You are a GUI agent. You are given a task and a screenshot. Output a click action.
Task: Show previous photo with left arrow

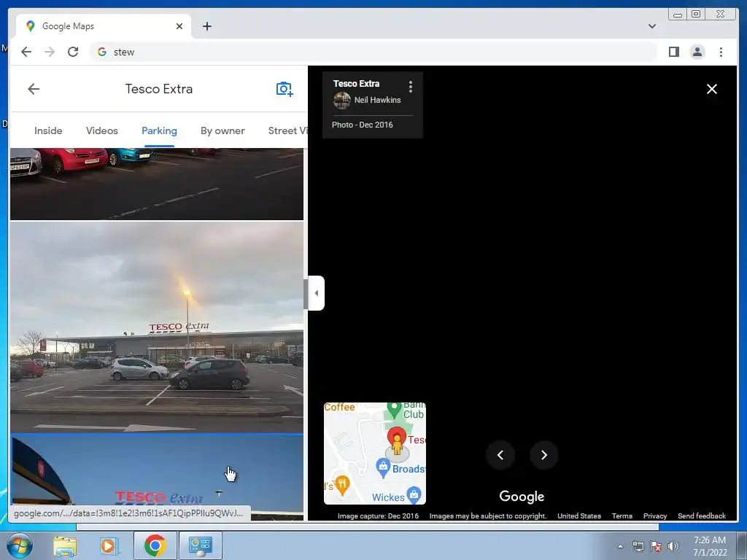click(x=500, y=455)
